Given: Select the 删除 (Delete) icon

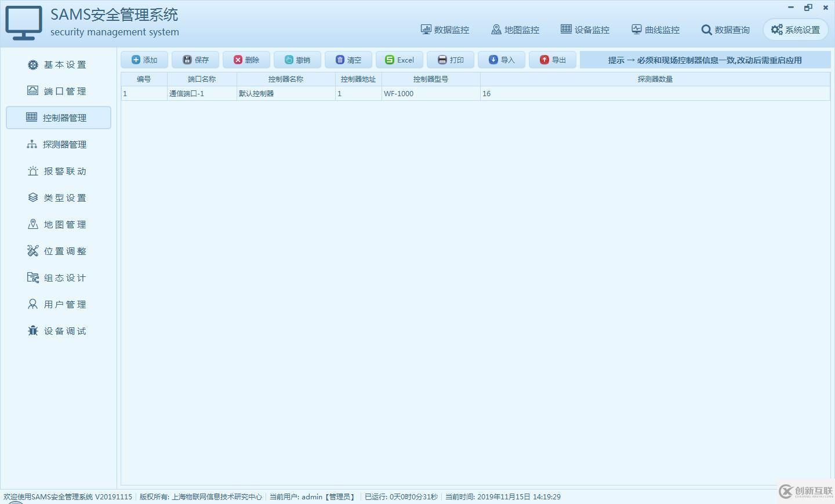Looking at the screenshot, I should point(246,59).
